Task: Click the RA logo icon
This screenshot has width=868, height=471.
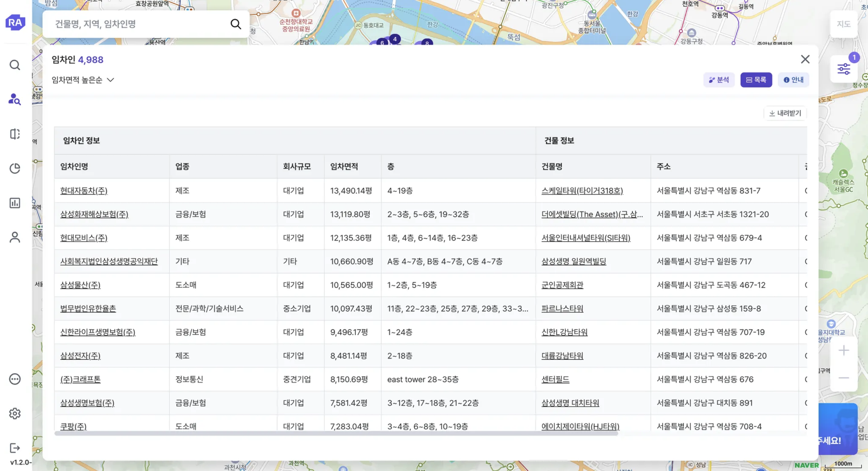Action: point(15,23)
